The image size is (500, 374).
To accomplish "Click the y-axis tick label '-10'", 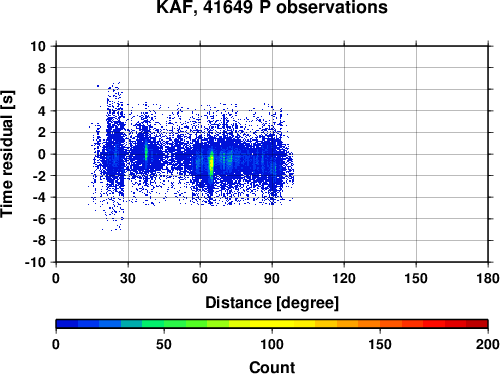I will tap(35, 263).
